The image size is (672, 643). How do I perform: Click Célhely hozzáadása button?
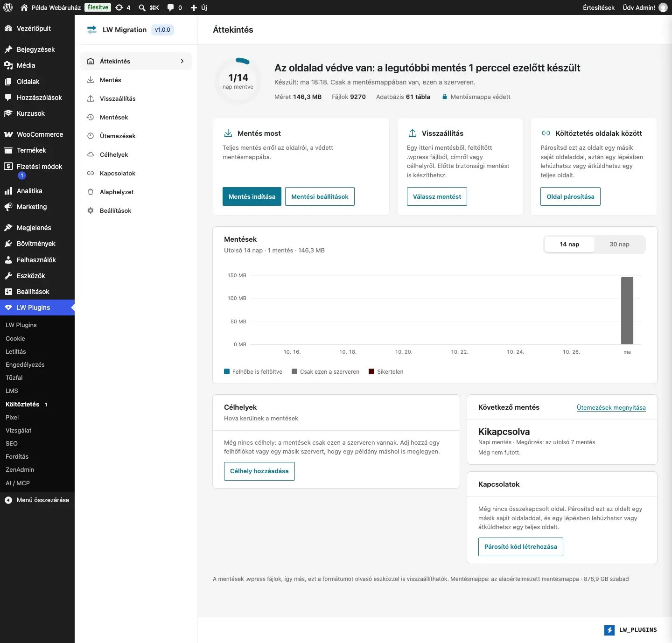point(259,471)
